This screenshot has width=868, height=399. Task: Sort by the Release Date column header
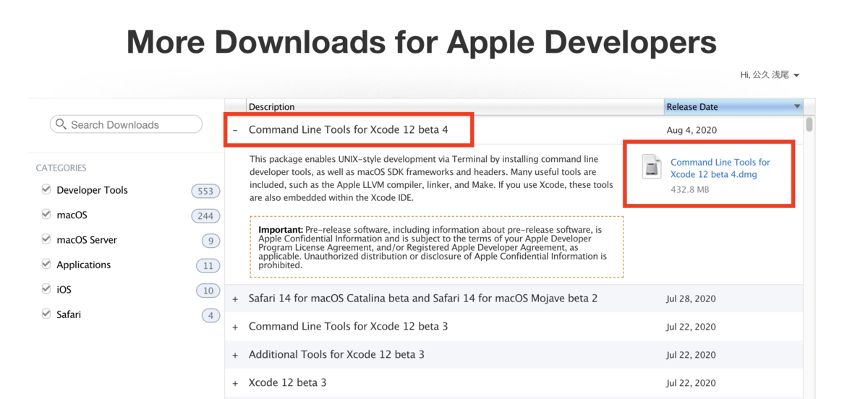(733, 106)
